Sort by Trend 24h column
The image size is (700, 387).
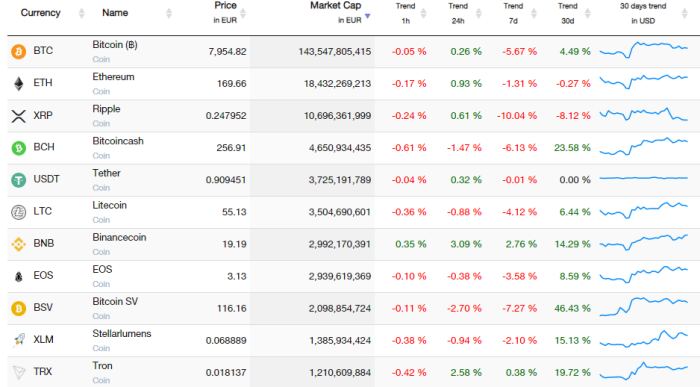[479, 13]
